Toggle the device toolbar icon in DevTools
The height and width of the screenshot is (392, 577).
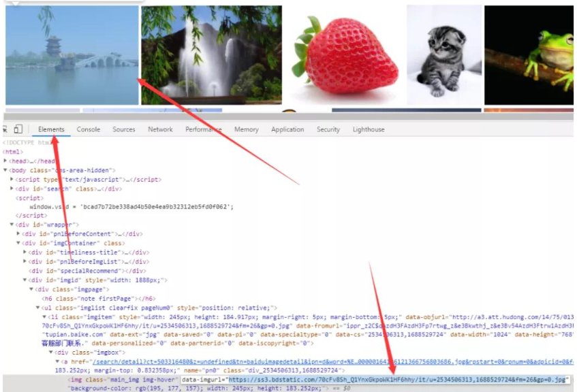click(18, 129)
